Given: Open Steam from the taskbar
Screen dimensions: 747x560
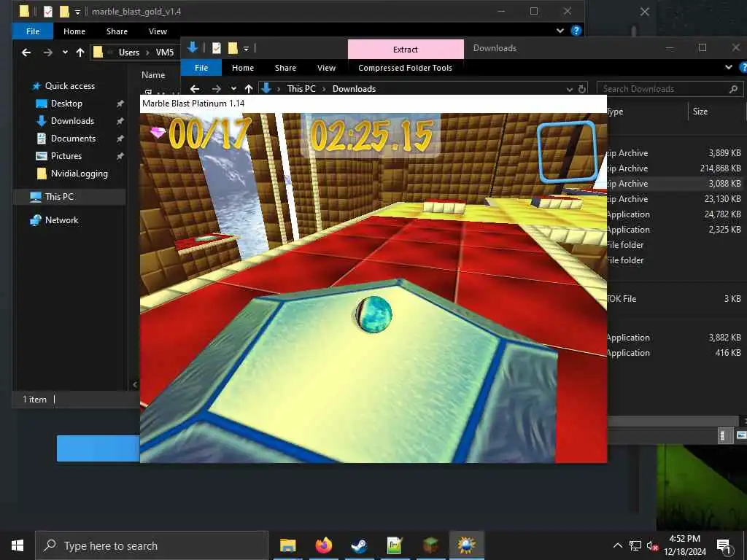Looking at the screenshot, I should tap(359, 545).
